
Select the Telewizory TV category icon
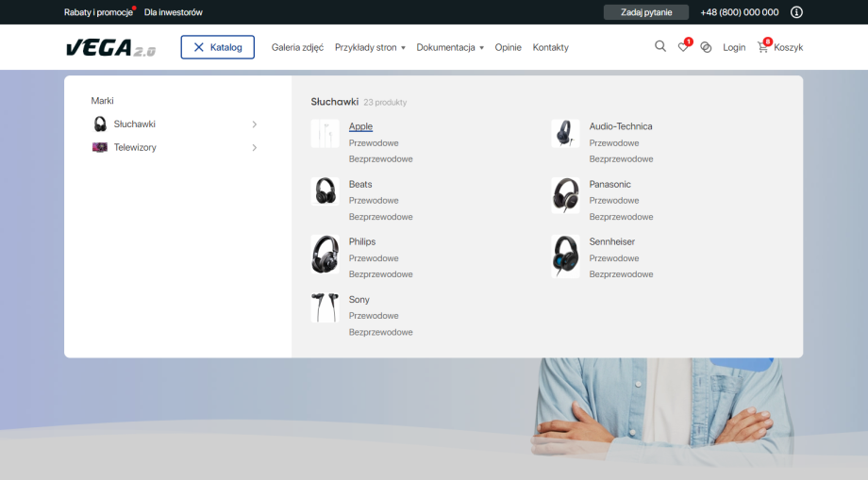(x=100, y=147)
